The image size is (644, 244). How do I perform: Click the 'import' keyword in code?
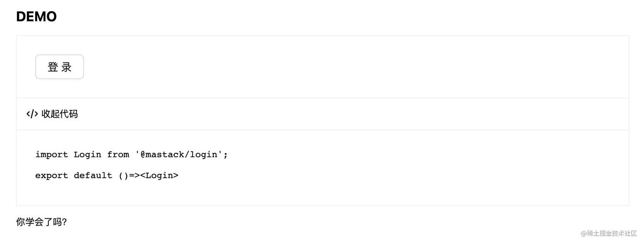coord(52,155)
